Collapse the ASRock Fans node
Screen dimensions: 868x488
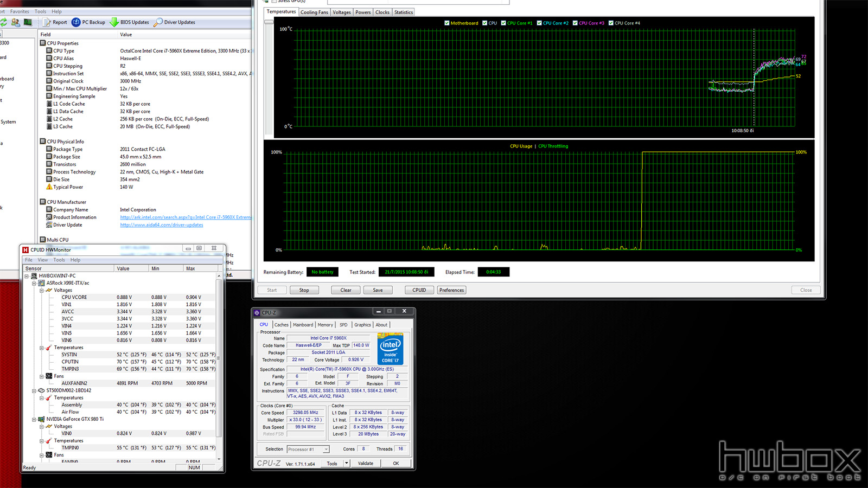pyautogui.click(x=41, y=376)
